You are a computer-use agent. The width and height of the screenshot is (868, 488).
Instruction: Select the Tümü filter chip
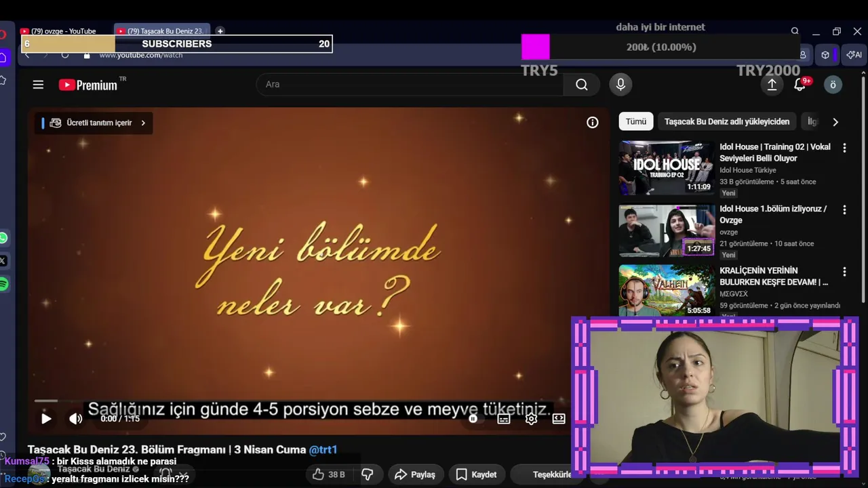(636, 121)
